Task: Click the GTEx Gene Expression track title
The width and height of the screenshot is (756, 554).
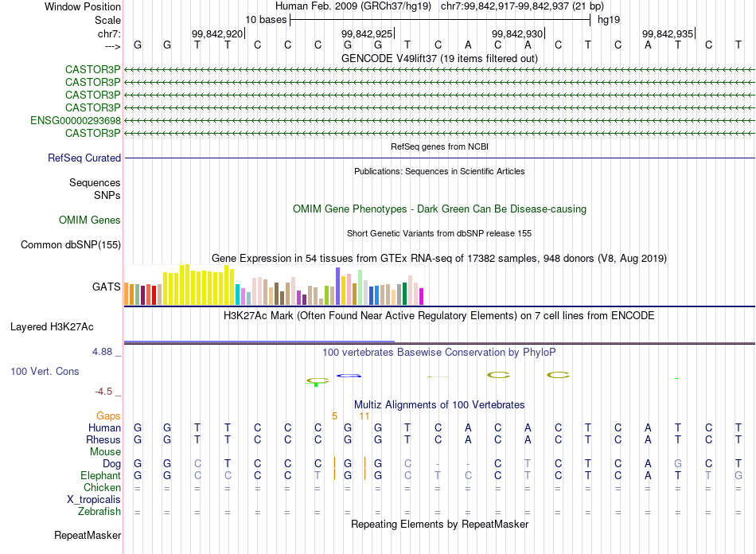Action: click(439, 259)
